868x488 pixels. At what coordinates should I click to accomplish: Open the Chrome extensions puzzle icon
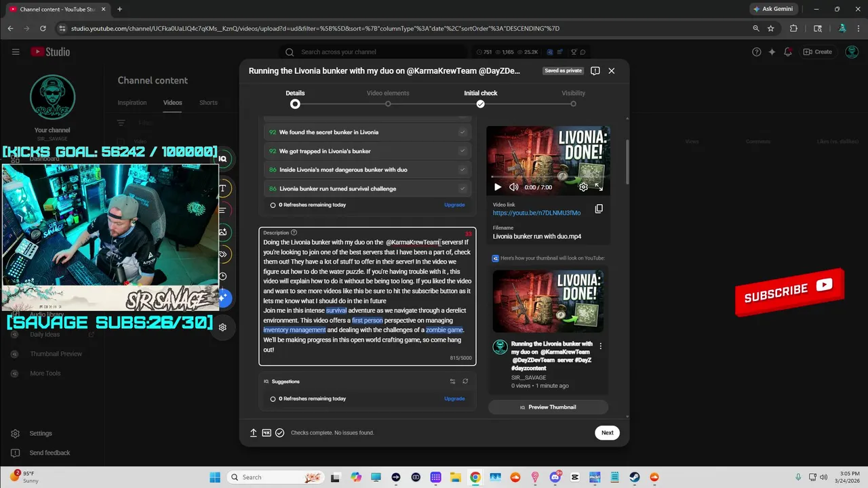click(x=793, y=28)
